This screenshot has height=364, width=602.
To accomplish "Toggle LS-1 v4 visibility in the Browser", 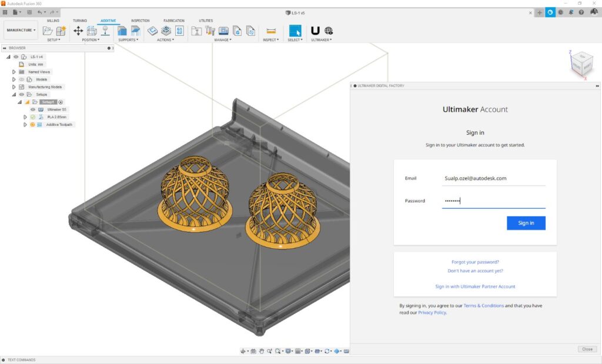I will pyautogui.click(x=15, y=57).
